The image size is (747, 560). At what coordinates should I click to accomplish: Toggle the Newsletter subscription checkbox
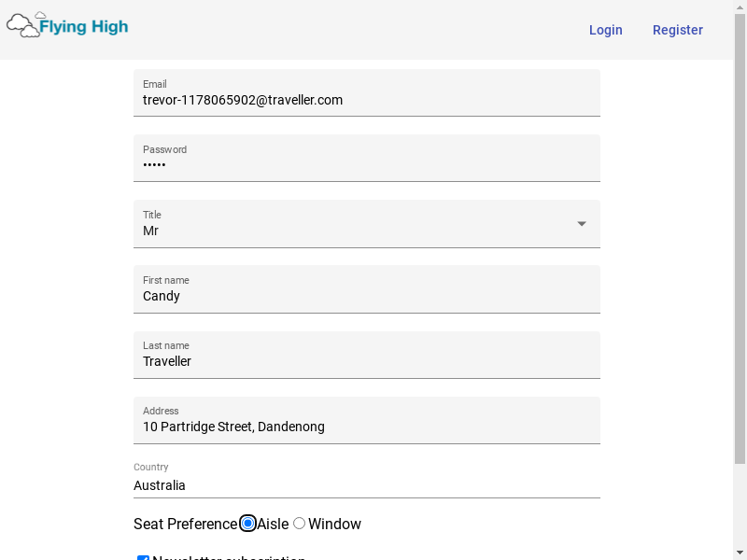tap(143, 558)
